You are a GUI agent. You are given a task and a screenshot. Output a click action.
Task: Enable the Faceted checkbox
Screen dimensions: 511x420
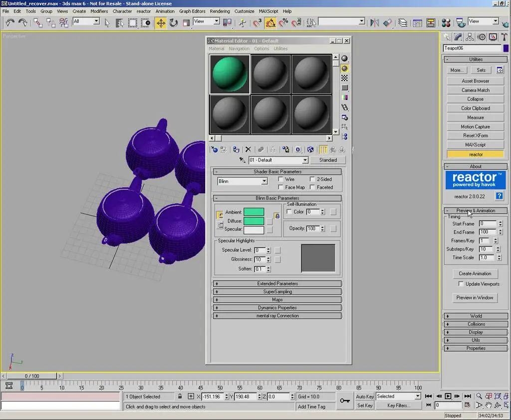[x=312, y=187]
